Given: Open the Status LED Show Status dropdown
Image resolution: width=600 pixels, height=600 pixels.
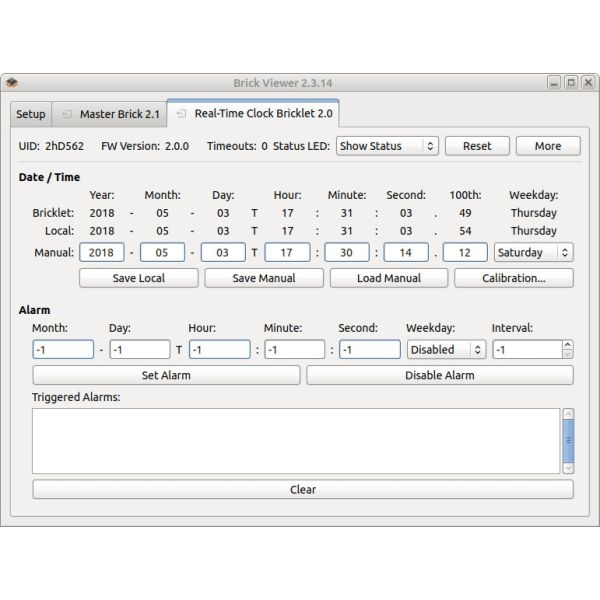Looking at the screenshot, I should pyautogui.click(x=387, y=146).
